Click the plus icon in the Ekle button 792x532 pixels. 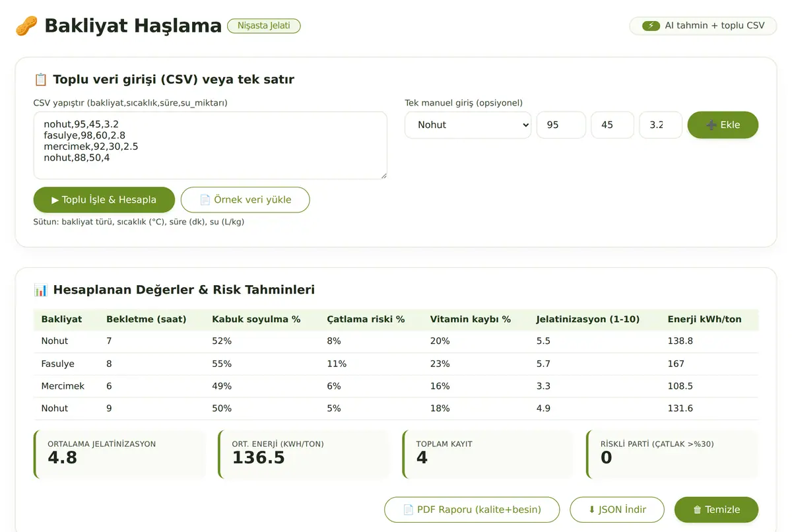tap(711, 125)
